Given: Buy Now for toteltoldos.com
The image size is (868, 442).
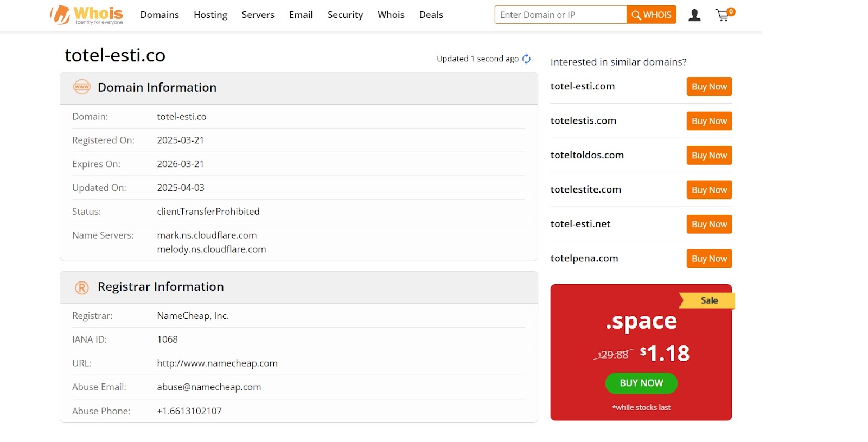Looking at the screenshot, I should click(x=709, y=155).
